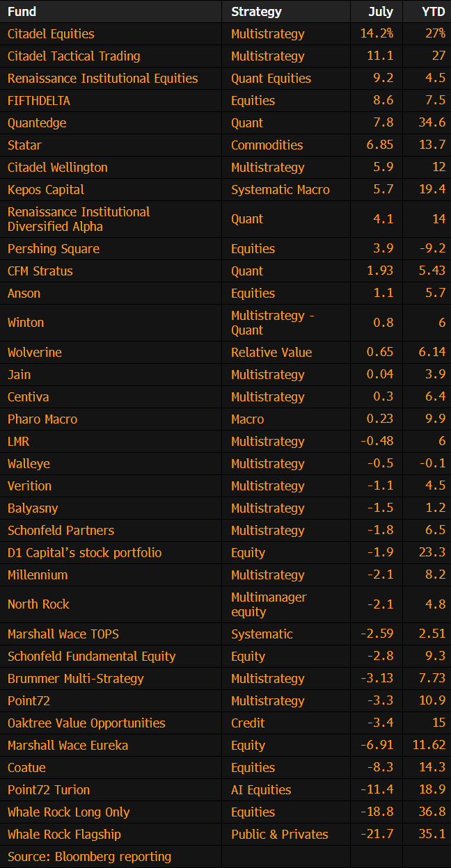Select the Quant Equities strategy cell
Viewport: 451px width, 868px height.
coord(271,79)
